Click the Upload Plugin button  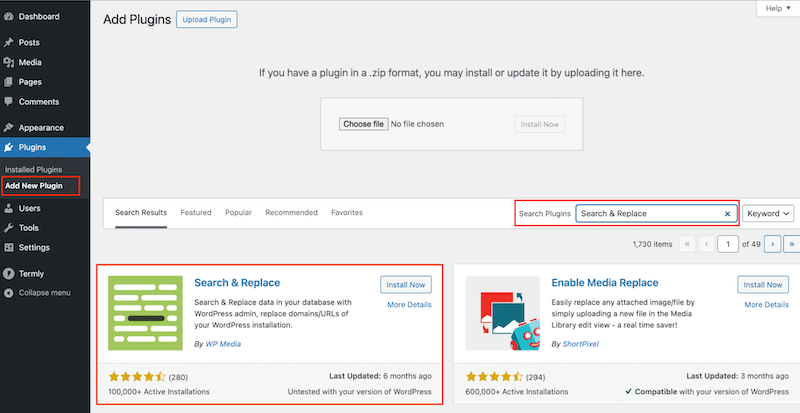(207, 20)
